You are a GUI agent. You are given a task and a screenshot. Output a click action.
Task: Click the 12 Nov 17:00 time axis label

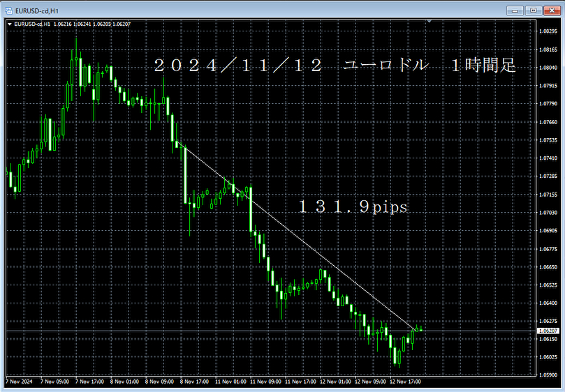(405, 382)
